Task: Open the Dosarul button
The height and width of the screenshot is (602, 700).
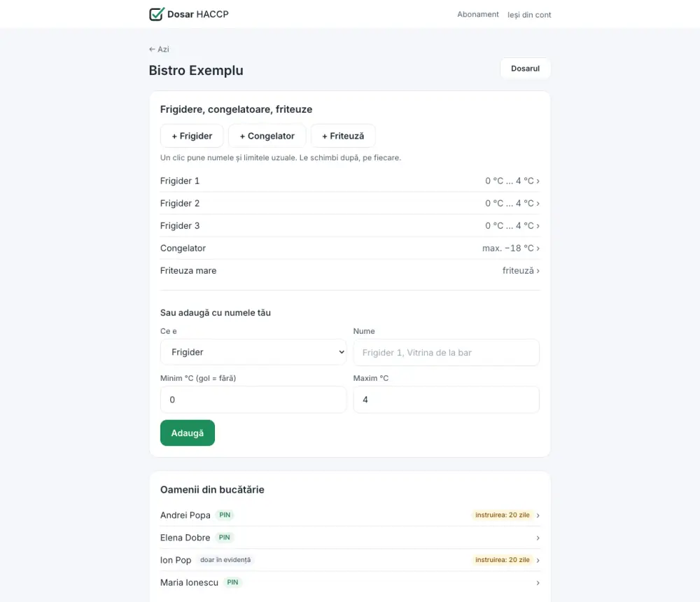Action: pos(525,69)
